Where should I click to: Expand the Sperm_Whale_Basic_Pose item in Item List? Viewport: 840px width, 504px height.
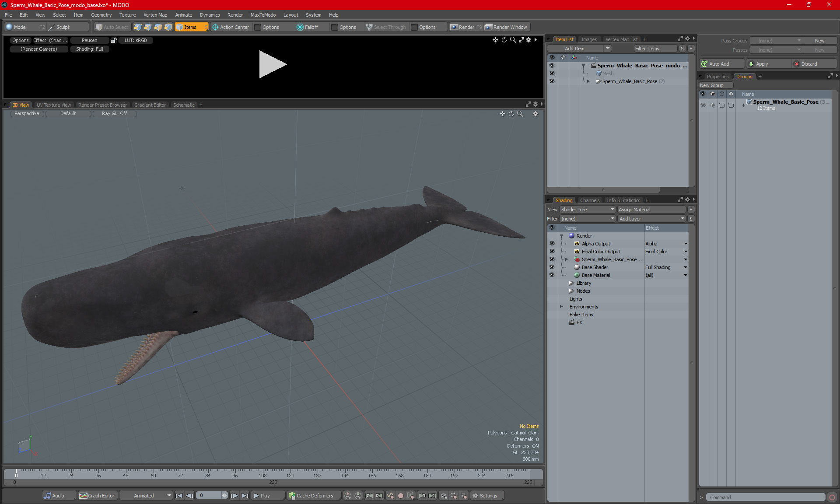(x=588, y=81)
